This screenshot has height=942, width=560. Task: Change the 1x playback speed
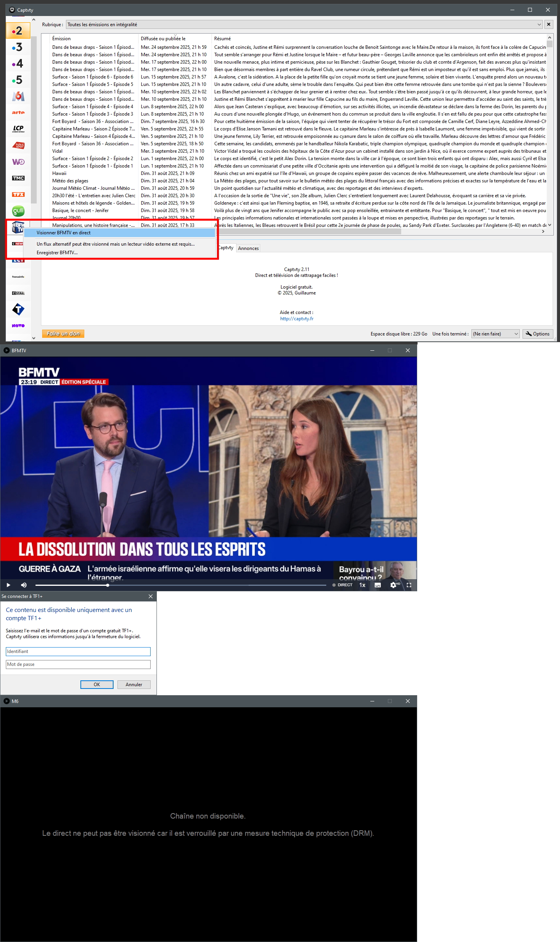[362, 585]
